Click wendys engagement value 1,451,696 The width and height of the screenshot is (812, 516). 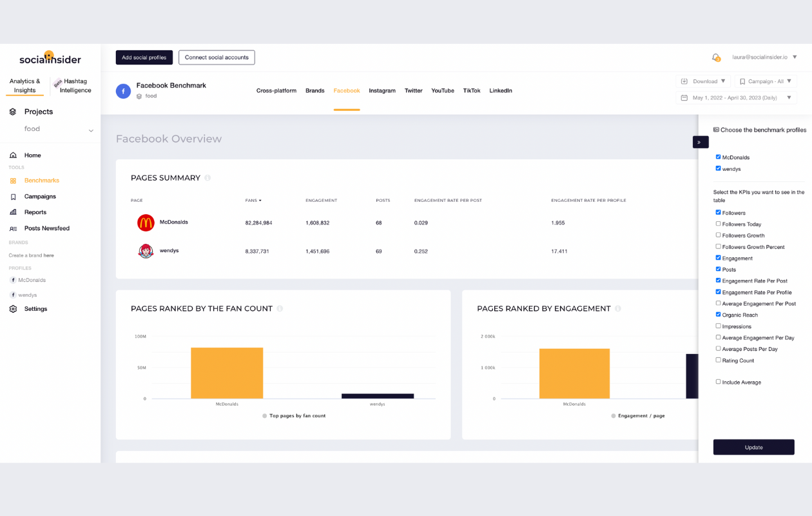pos(317,251)
